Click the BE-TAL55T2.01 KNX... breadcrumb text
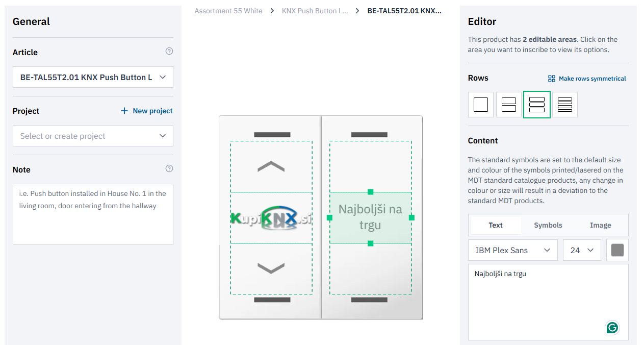 [x=405, y=11]
